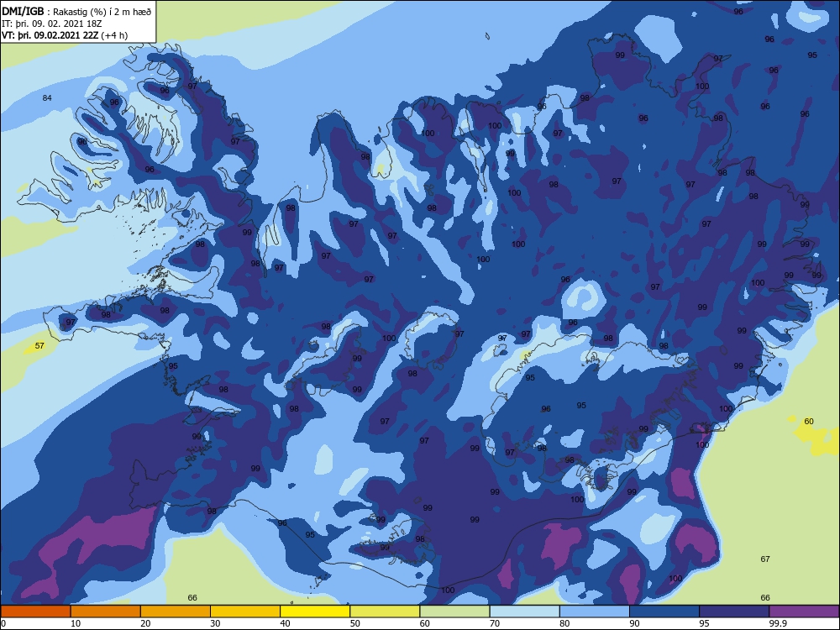Pick the pale green 60–70 legend swatch
Viewport: 840px width, 630px height.
pyautogui.click(x=454, y=612)
